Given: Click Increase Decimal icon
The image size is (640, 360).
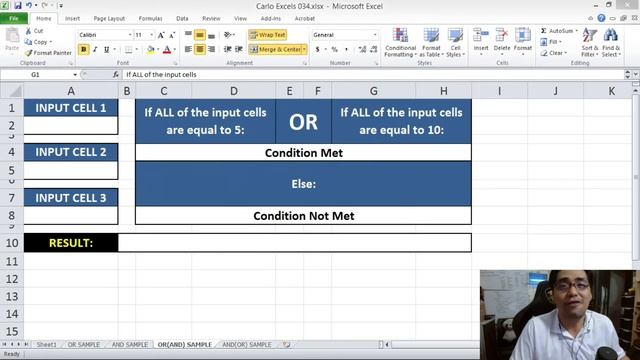Looking at the screenshot, I should 362,49.
